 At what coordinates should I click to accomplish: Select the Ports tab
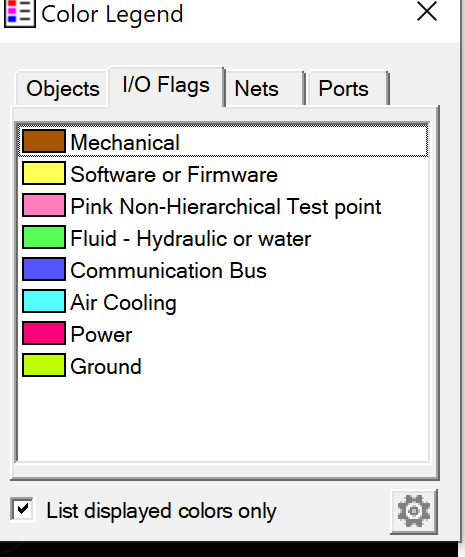coord(348,88)
